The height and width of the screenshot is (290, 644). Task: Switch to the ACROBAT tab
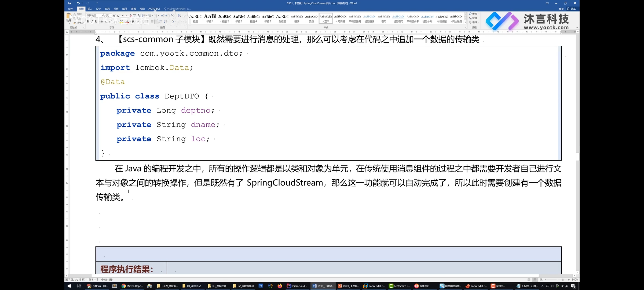click(154, 9)
